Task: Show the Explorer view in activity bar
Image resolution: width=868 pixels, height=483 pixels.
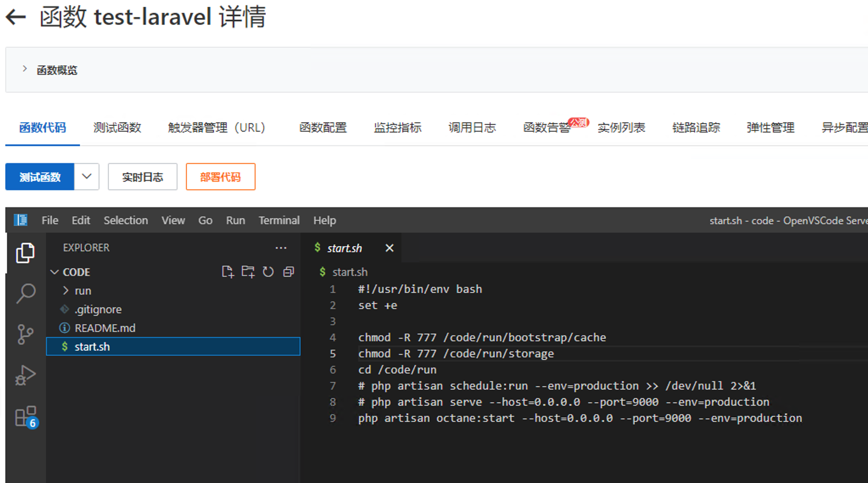Action: (25, 253)
